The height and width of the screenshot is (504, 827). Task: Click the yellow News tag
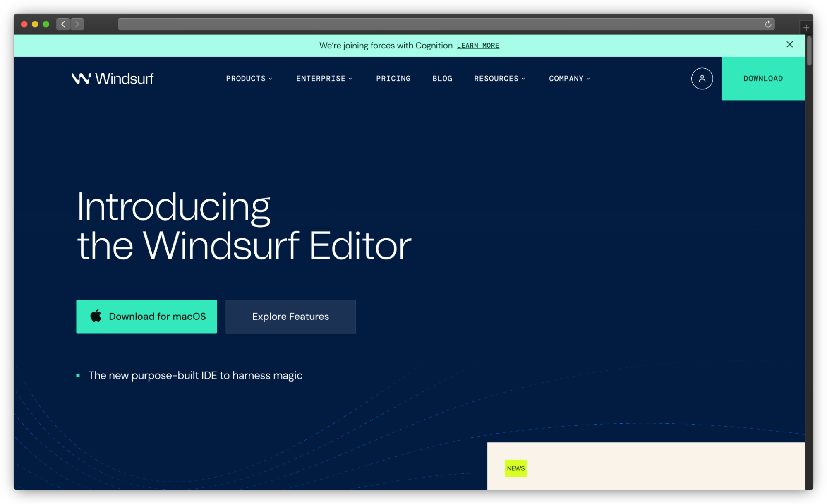pyautogui.click(x=515, y=468)
